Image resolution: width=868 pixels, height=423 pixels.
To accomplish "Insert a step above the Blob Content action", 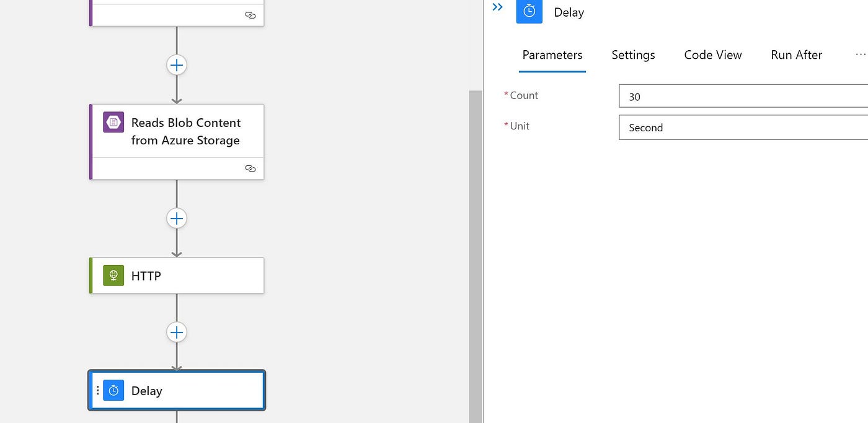I will click(x=177, y=64).
